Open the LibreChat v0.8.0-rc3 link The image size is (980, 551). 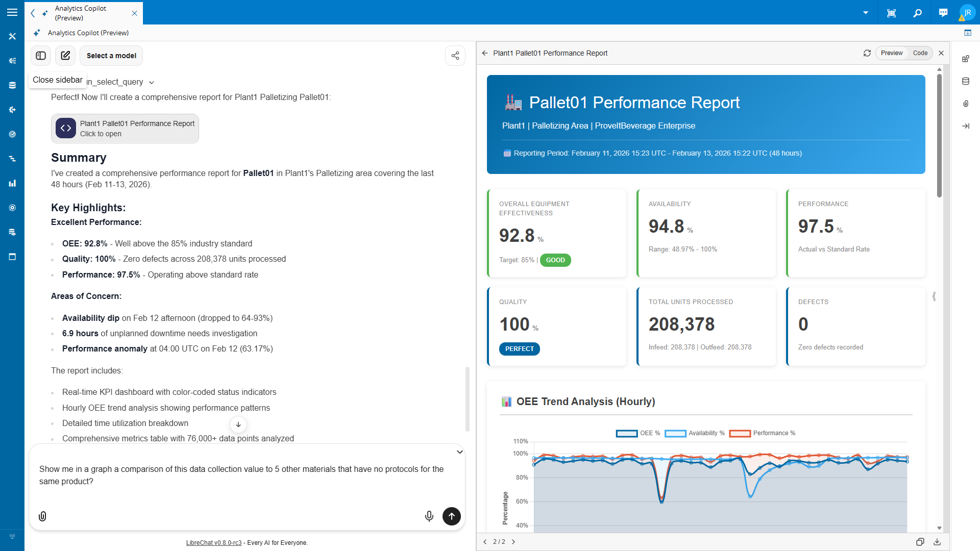(213, 543)
